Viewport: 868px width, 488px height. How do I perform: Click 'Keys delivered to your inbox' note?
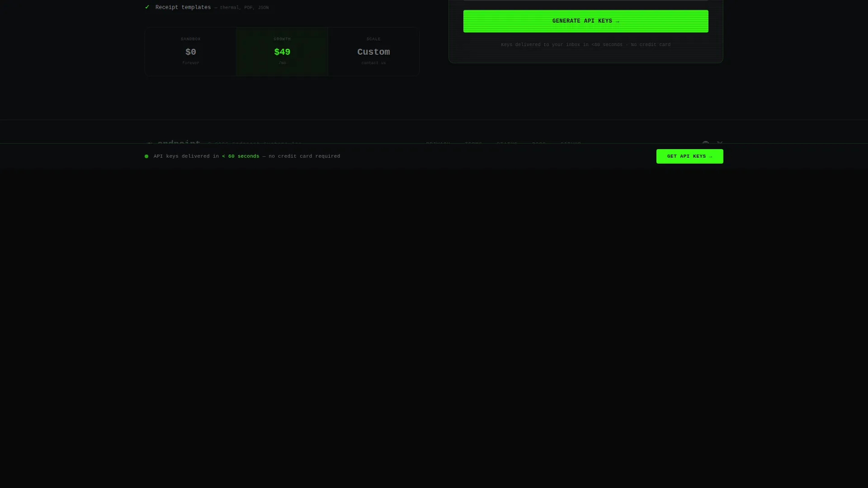pyautogui.click(x=585, y=45)
